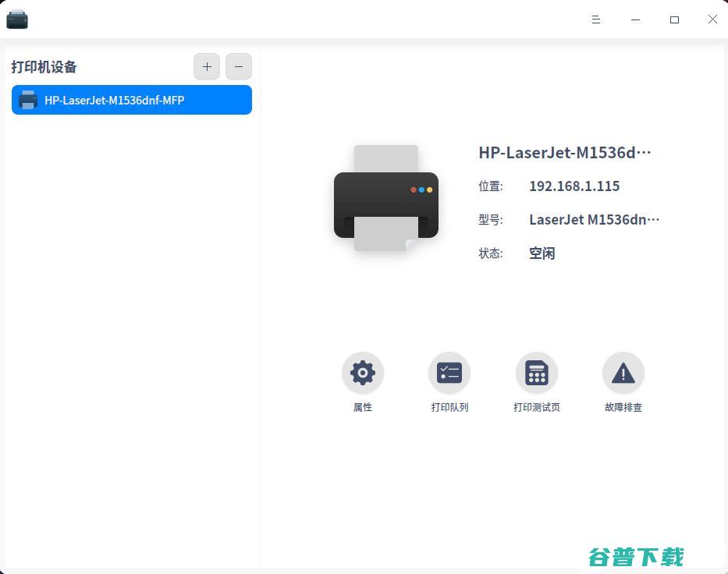This screenshot has width=728, height=574.
Task: Reveal full name of selected device list entry
Action: 115,100
